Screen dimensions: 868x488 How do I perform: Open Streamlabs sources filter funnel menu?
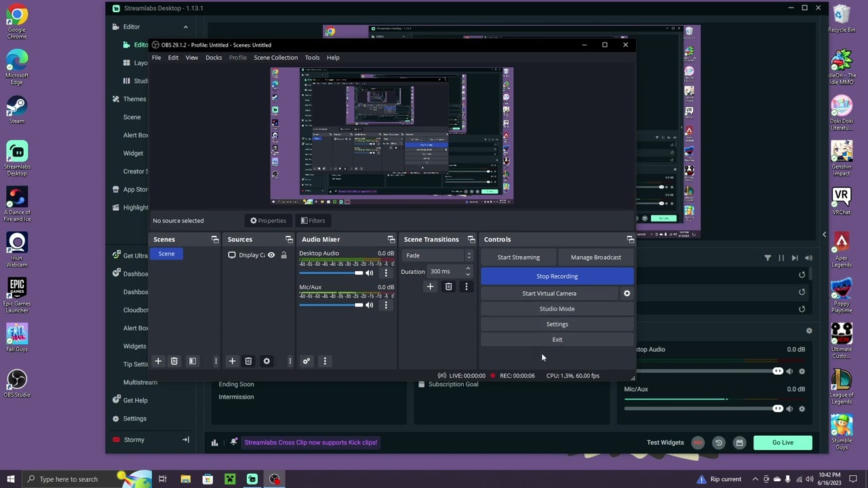click(x=768, y=258)
